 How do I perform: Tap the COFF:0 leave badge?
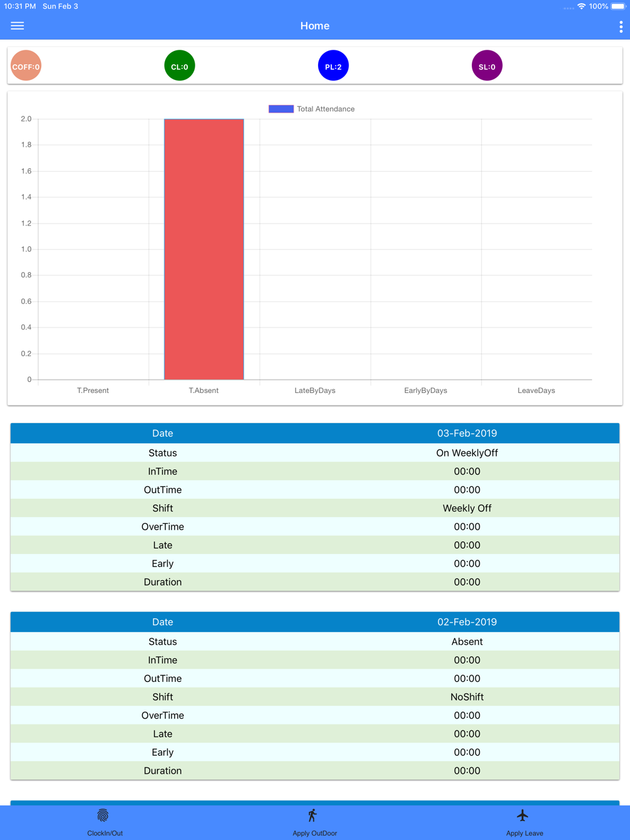coord(26,66)
